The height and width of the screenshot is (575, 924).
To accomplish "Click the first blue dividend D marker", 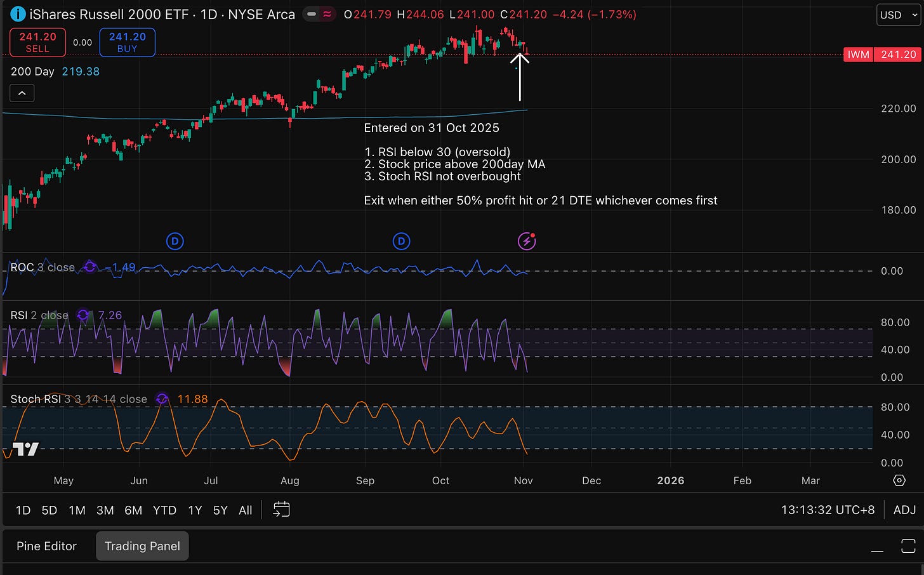I will 175,241.
